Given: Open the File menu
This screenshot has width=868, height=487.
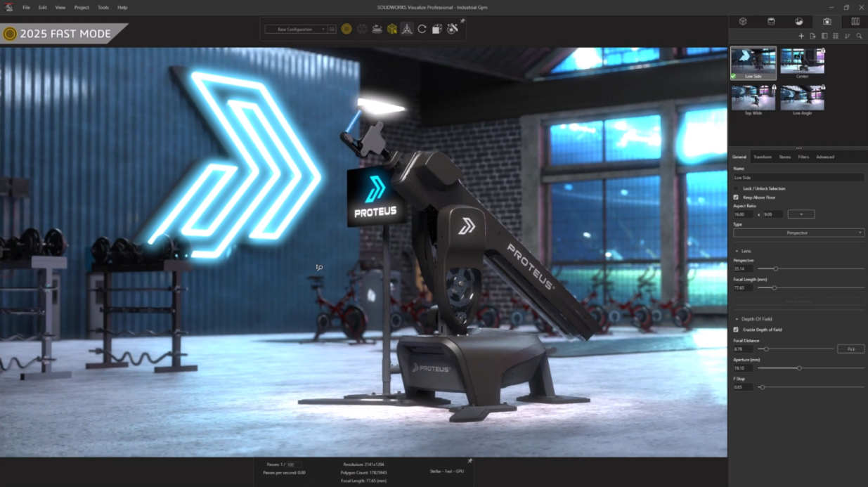Looking at the screenshot, I should 26,7.
